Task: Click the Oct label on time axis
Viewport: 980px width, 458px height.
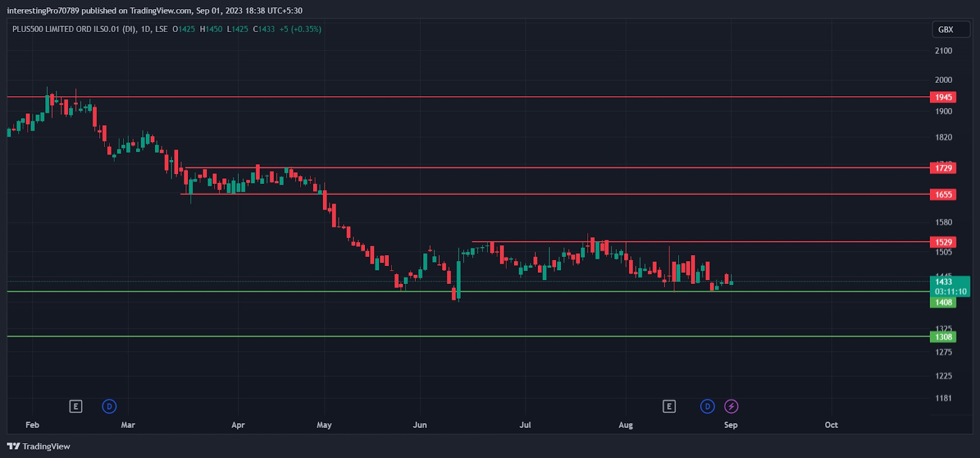Action: pos(831,425)
